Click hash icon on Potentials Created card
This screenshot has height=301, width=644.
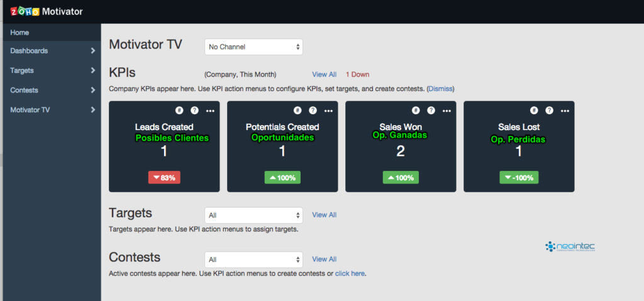click(x=297, y=110)
